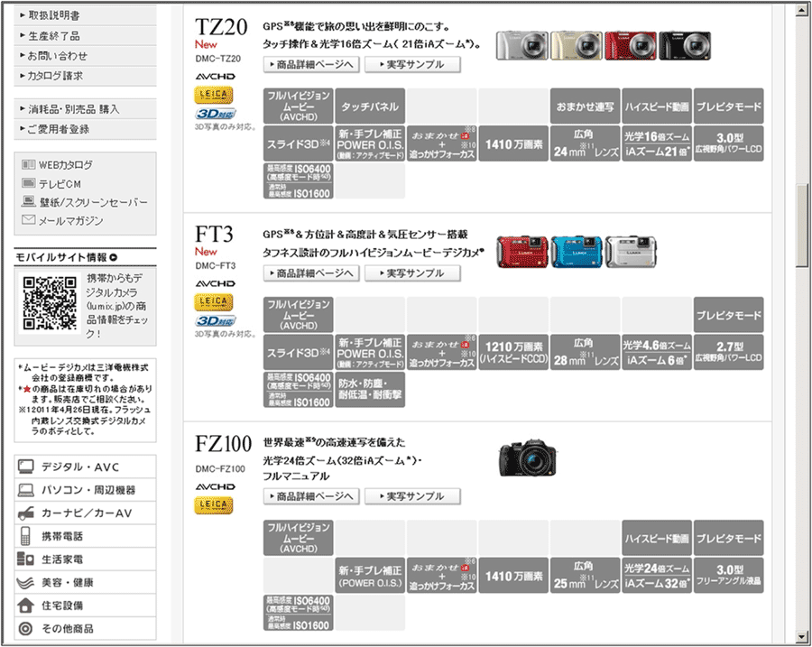The image size is (812, 647).
Task: Click the FT3 プレビタモード tile
Action: click(729, 315)
